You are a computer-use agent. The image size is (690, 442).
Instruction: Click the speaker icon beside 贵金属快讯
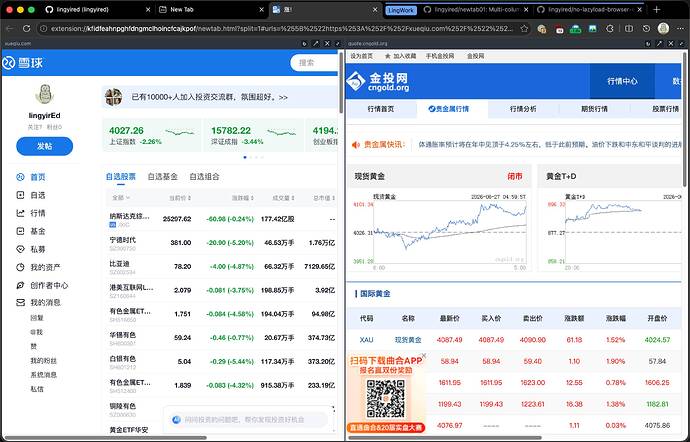(356, 144)
